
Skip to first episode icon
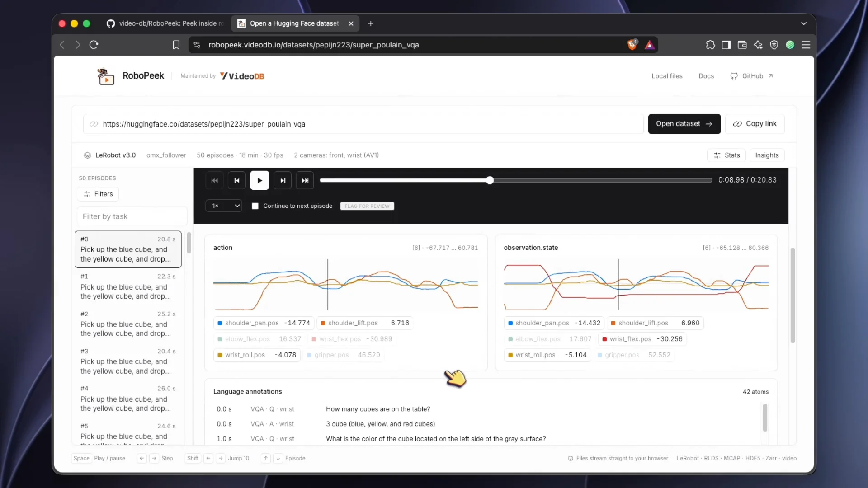point(215,180)
